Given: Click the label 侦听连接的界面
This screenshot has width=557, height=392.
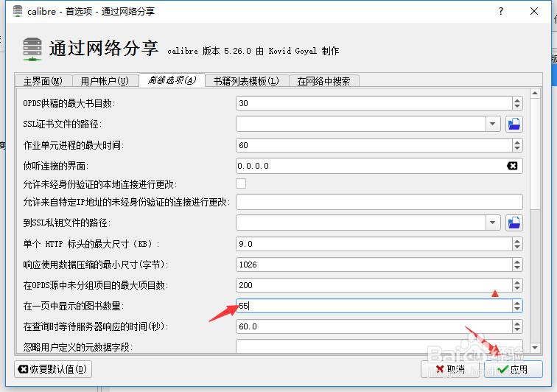Looking at the screenshot, I should tap(56, 166).
